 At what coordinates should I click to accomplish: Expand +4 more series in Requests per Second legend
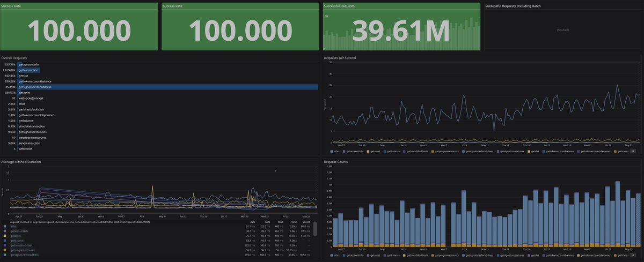click(633, 151)
